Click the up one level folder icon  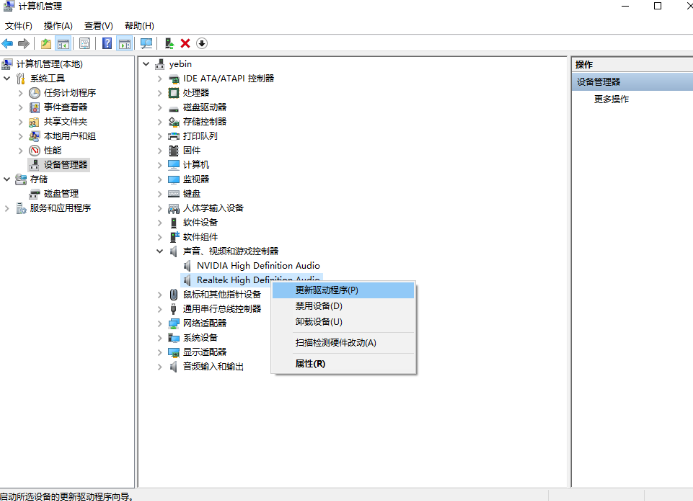pyautogui.click(x=46, y=44)
